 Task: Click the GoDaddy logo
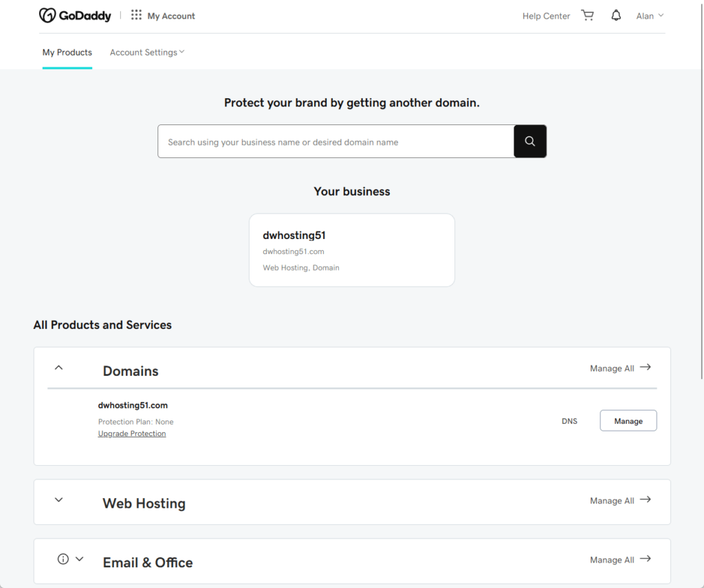(75, 16)
